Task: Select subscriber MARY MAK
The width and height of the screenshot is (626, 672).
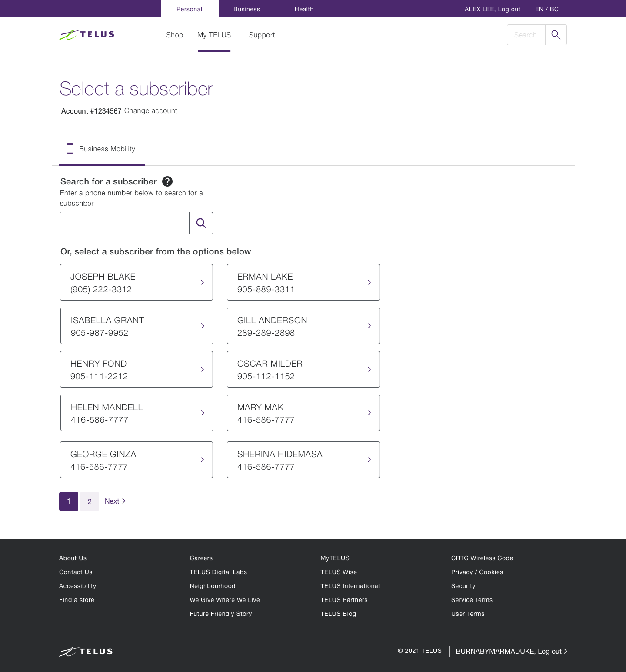Action: pos(303,413)
